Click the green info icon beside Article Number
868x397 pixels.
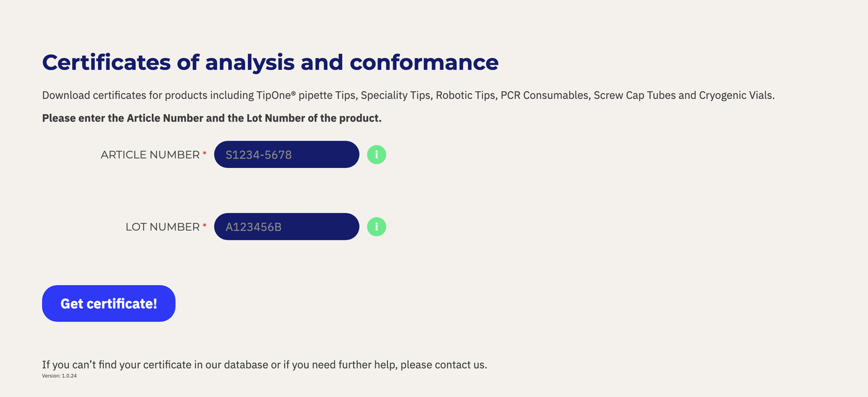376,154
